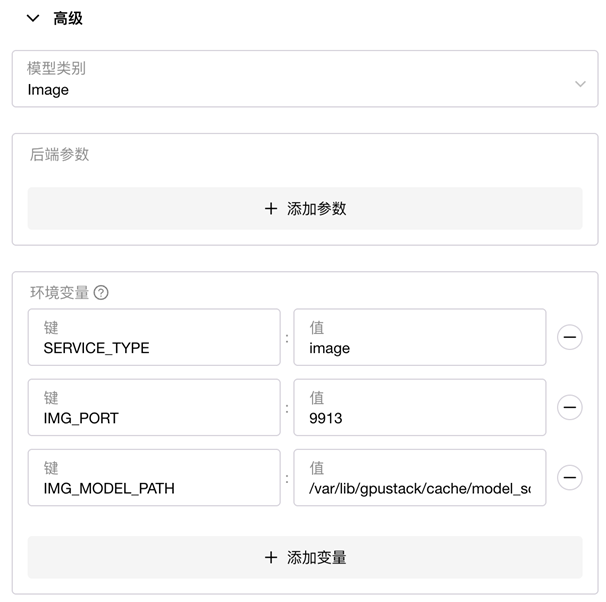The width and height of the screenshot is (606, 602).
Task: Remove the IMG_MODEL_PATH variable row
Action: pos(570,478)
